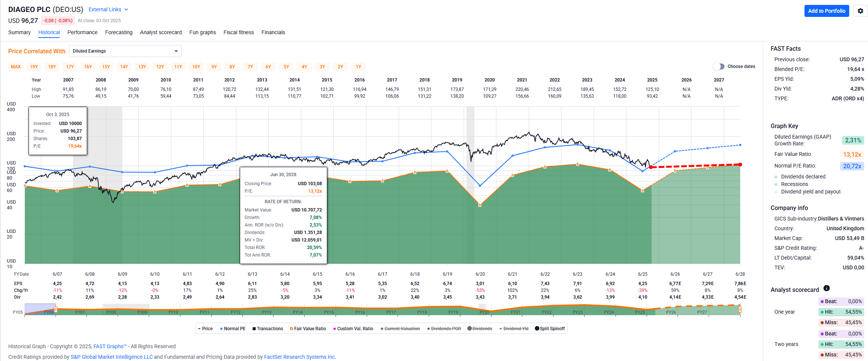868x361 pixels.
Task: Click the Split Spinoff legend circle
Action: (x=537, y=329)
